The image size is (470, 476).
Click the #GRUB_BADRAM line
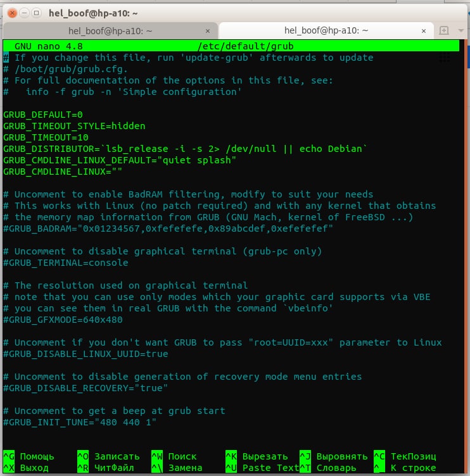coord(168,229)
